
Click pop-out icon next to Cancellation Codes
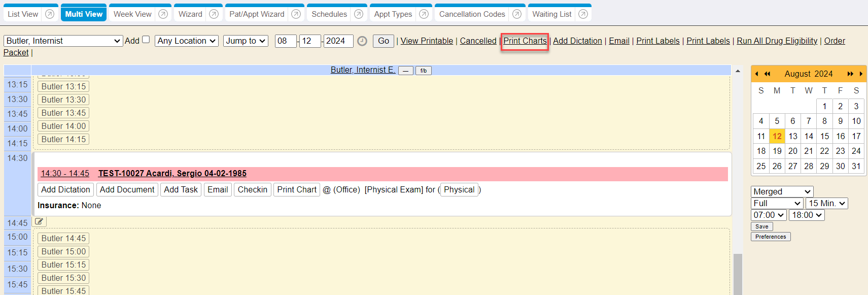coord(517,14)
